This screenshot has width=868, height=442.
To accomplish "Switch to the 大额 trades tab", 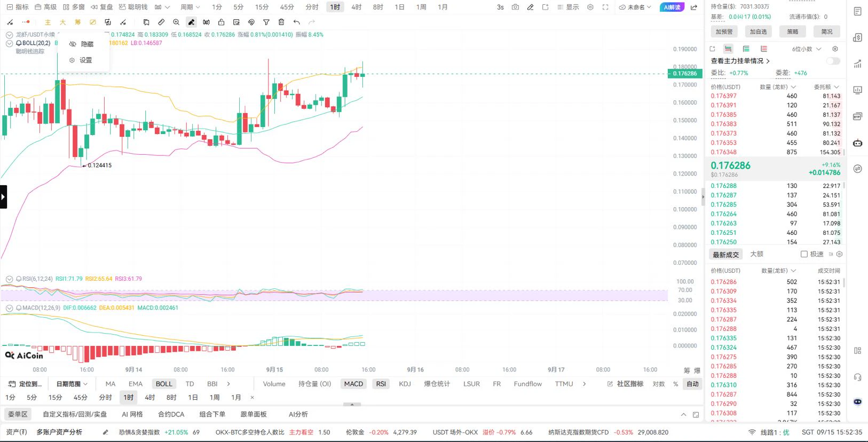I will [x=757, y=254].
